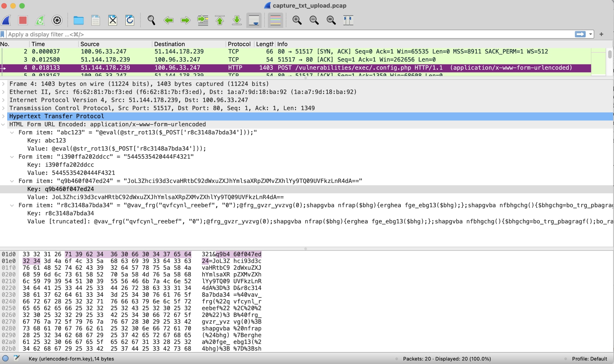Click Profile: Default in status bar
This screenshot has width=614, height=364.
tap(589, 359)
